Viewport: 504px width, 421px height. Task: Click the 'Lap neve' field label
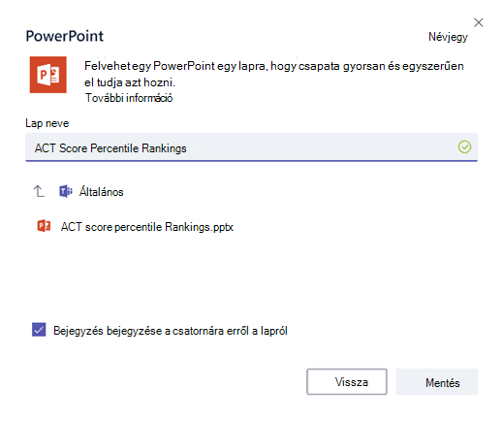coord(47,123)
